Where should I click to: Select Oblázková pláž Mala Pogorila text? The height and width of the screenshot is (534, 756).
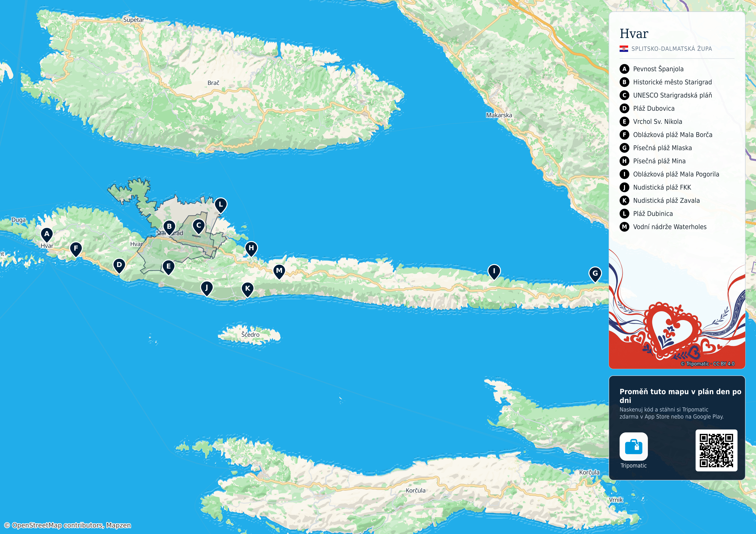tap(676, 174)
